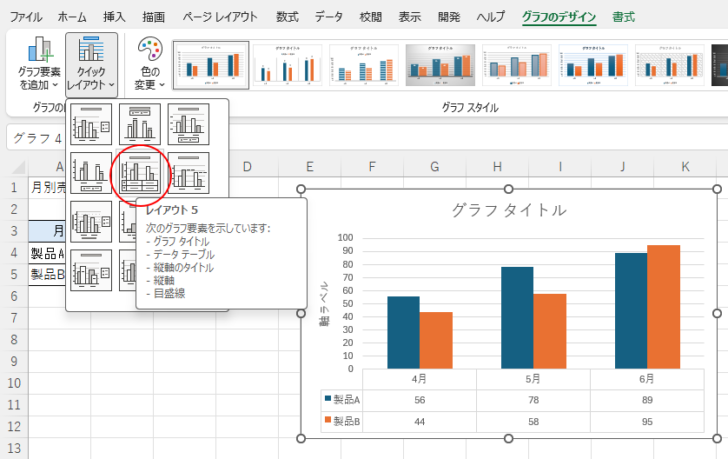This screenshot has width=728, height=459.
Task: Apply the sixth chart style thumbnail
Action: 593,65
